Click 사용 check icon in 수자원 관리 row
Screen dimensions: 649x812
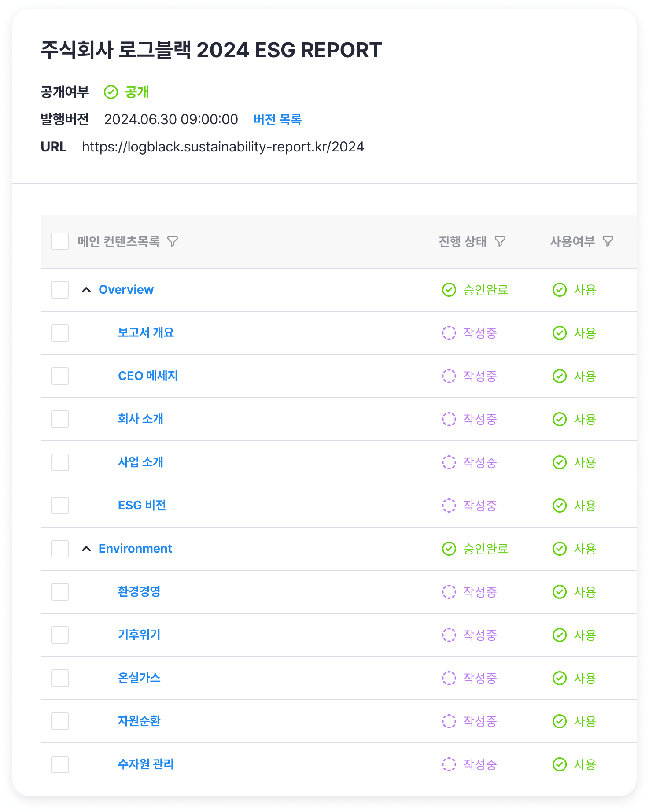560,764
